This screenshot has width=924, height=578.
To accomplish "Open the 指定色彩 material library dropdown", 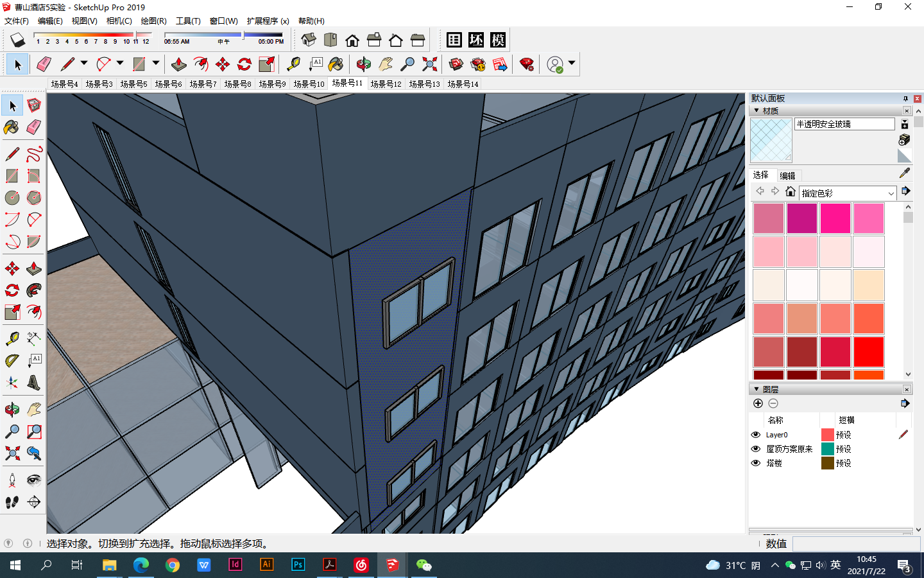I will (x=891, y=193).
